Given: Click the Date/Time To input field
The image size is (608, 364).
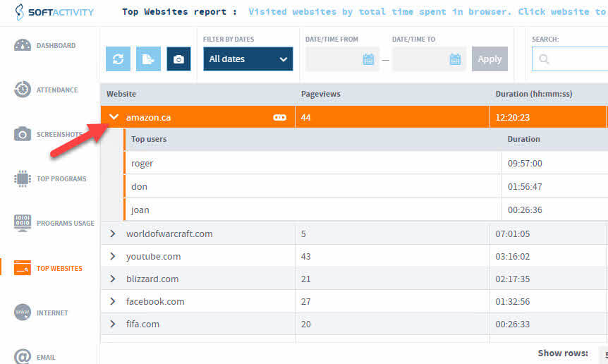Looking at the screenshot, I should pyautogui.click(x=429, y=59).
